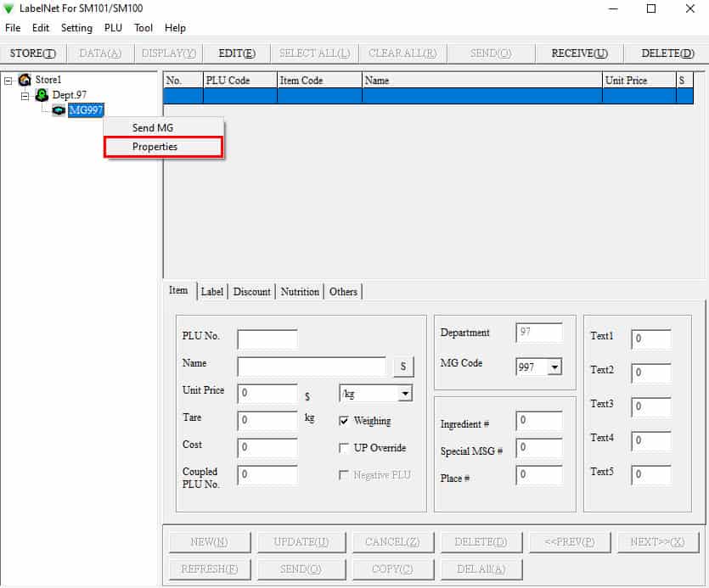Switch to the Nutrition tab
The width and height of the screenshot is (709, 588).
point(300,291)
